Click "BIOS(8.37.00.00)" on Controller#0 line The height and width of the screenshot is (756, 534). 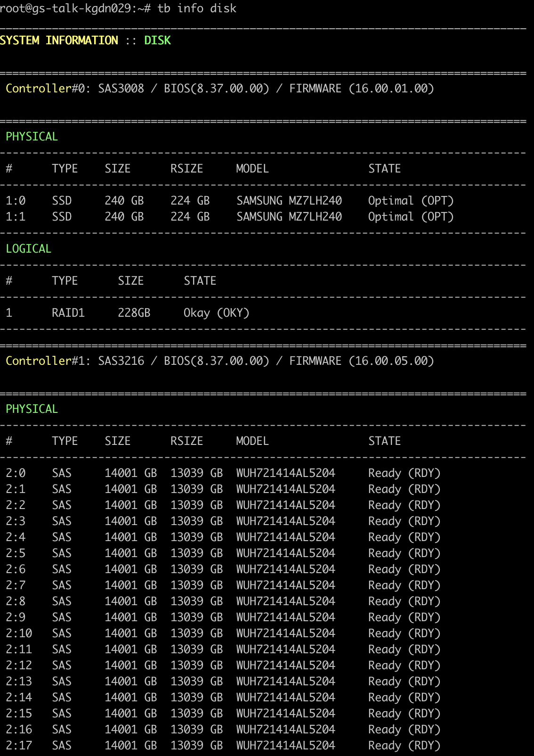click(x=217, y=89)
